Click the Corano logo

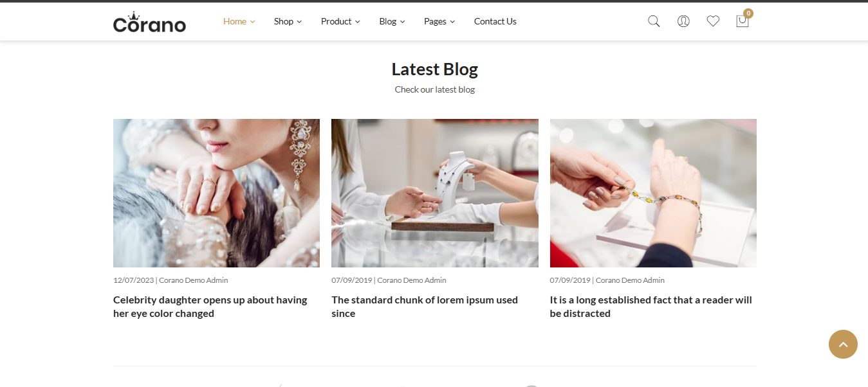click(149, 22)
